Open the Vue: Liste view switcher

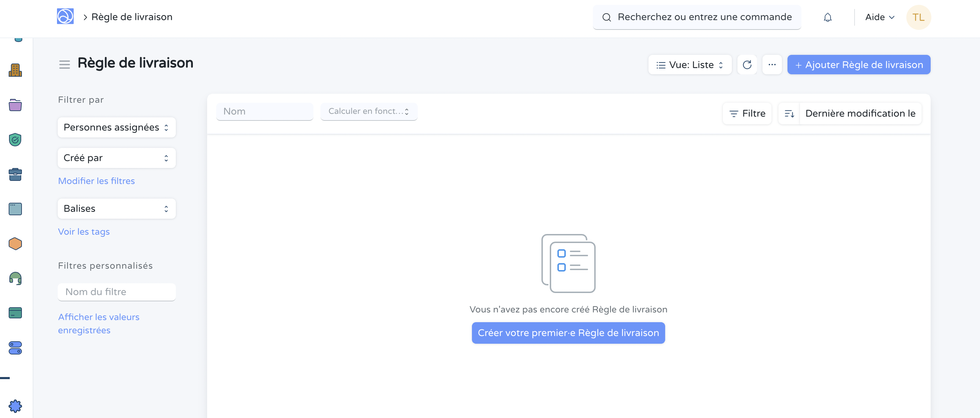[689, 65]
